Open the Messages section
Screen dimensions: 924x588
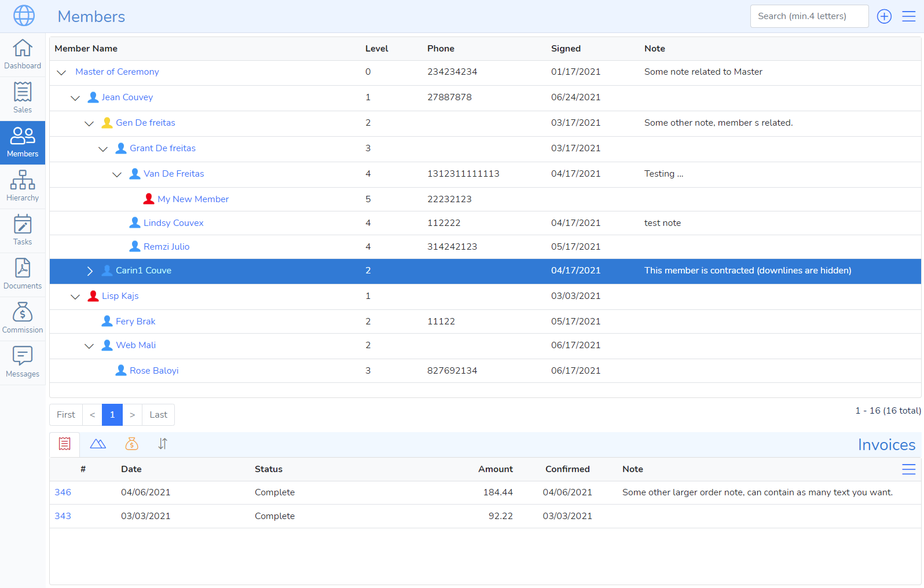[23, 363]
